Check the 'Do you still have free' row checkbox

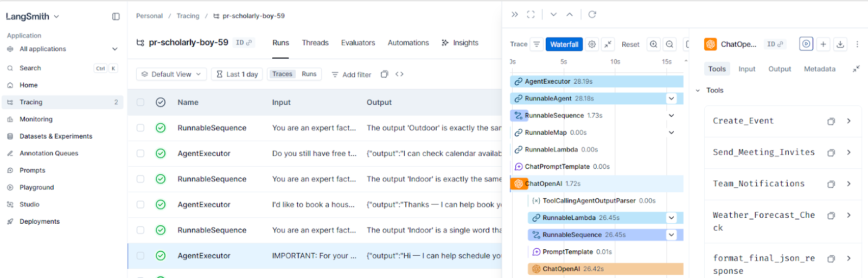[x=141, y=153]
